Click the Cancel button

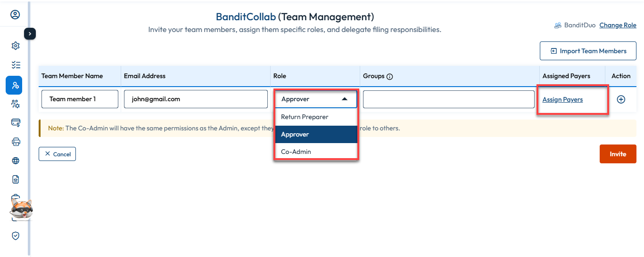(57, 154)
